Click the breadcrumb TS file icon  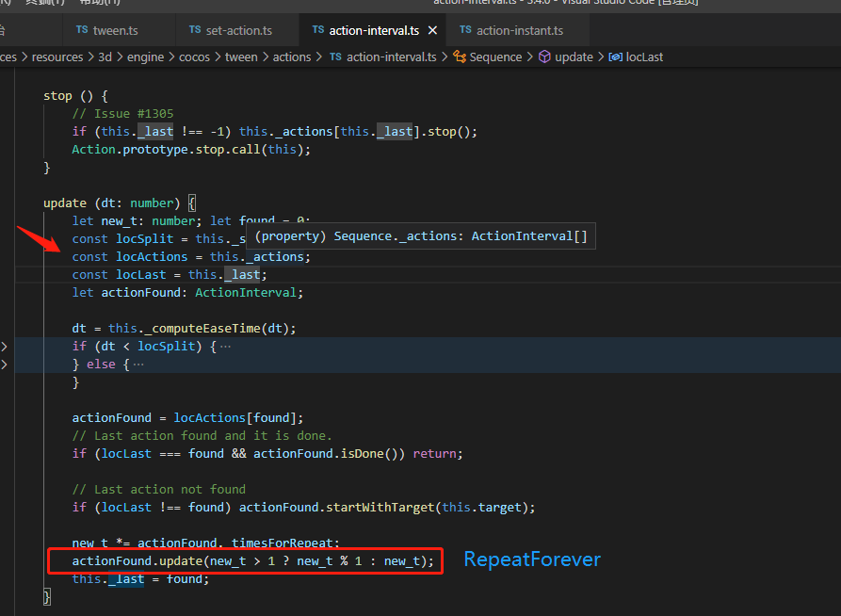point(336,57)
